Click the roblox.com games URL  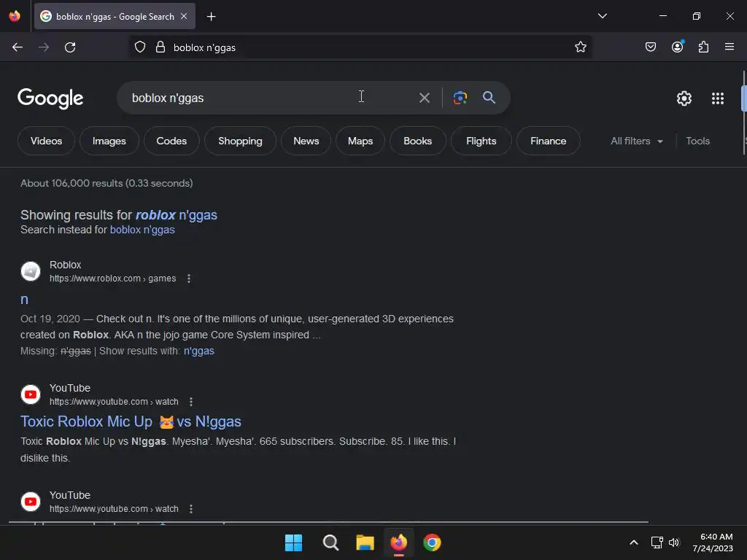113,279
